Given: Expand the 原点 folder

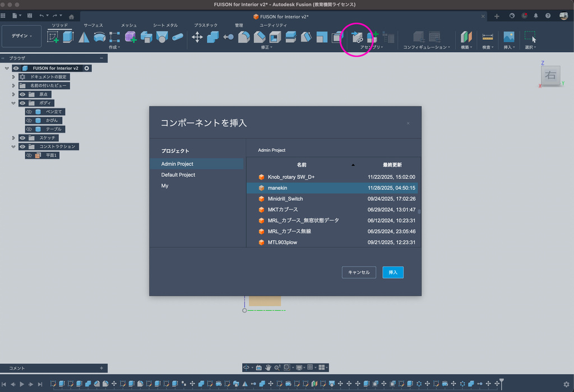Looking at the screenshot, I should (13, 94).
